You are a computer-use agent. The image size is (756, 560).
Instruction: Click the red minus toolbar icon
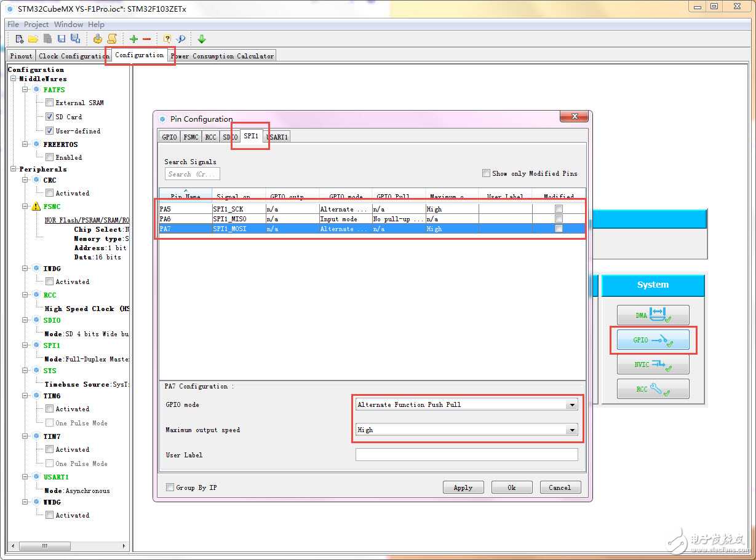146,39
